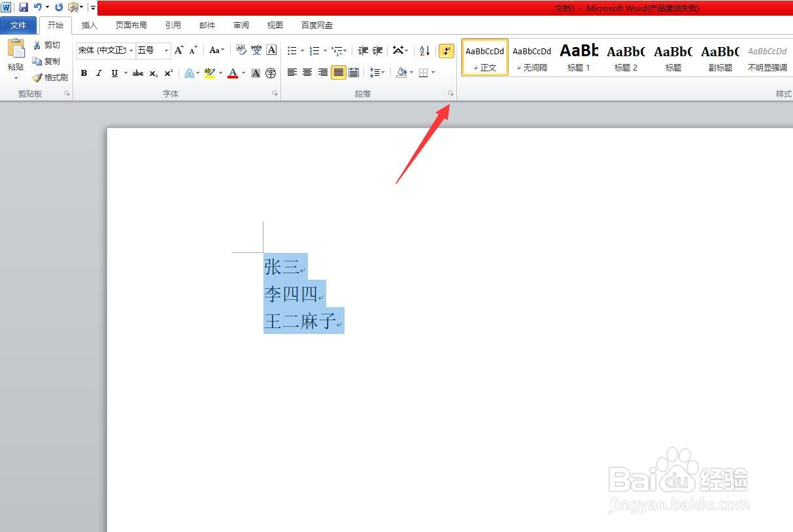Toggle subscript formatting
Viewport: 793px width, 532px height.
click(153, 73)
